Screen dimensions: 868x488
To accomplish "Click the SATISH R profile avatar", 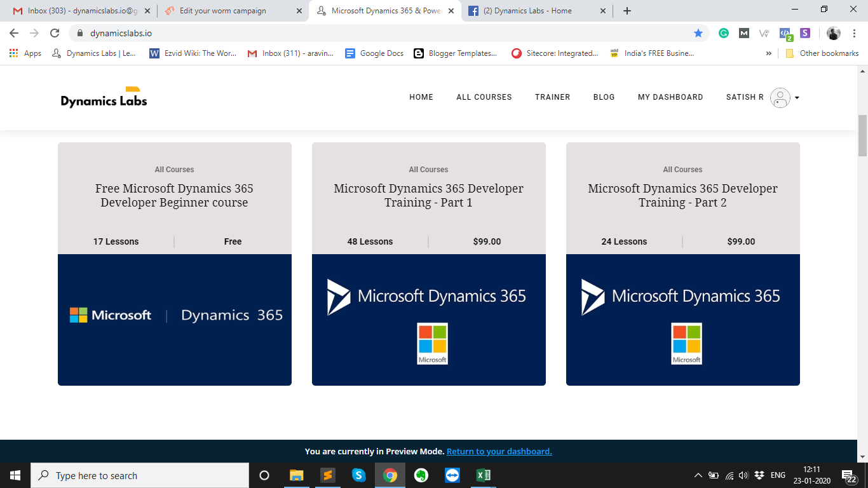I will click(780, 98).
